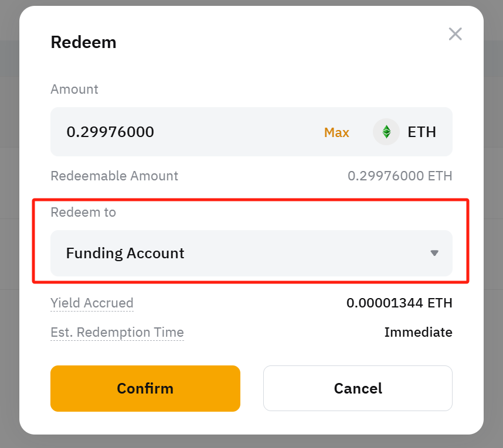503x448 pixels.
Task: Click the Redeemable Amount label
Action: (x=114, y=176)
